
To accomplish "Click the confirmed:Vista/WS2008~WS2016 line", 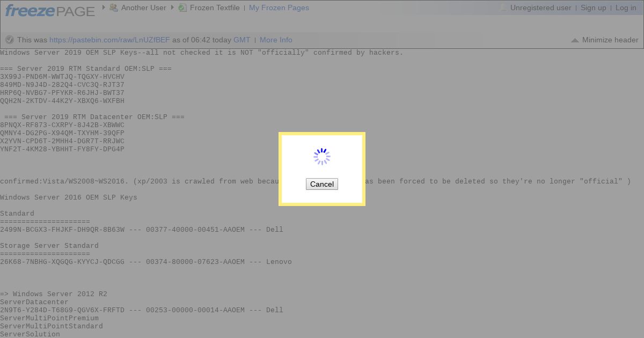I will point(316,181).
